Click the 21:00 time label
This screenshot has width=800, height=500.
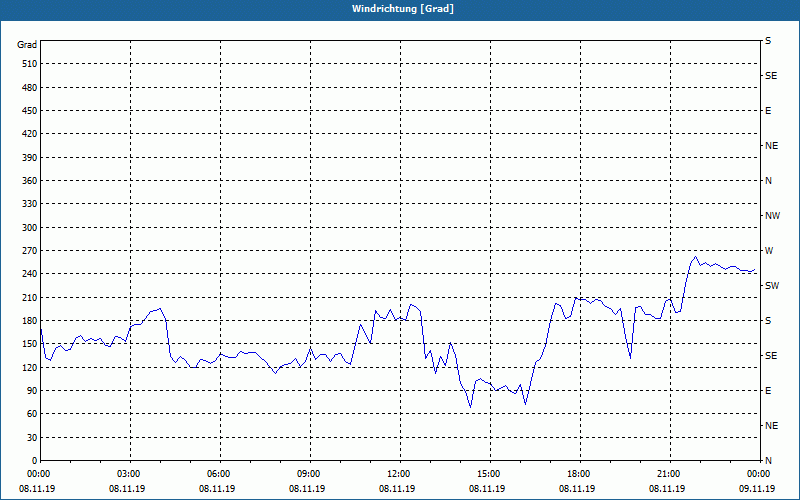[669, 474]
